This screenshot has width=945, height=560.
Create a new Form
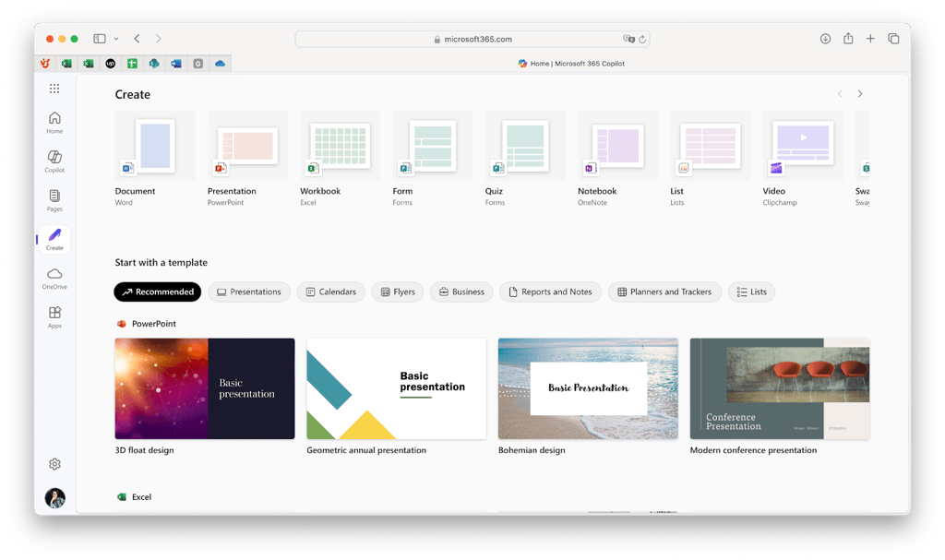(432, 159)
